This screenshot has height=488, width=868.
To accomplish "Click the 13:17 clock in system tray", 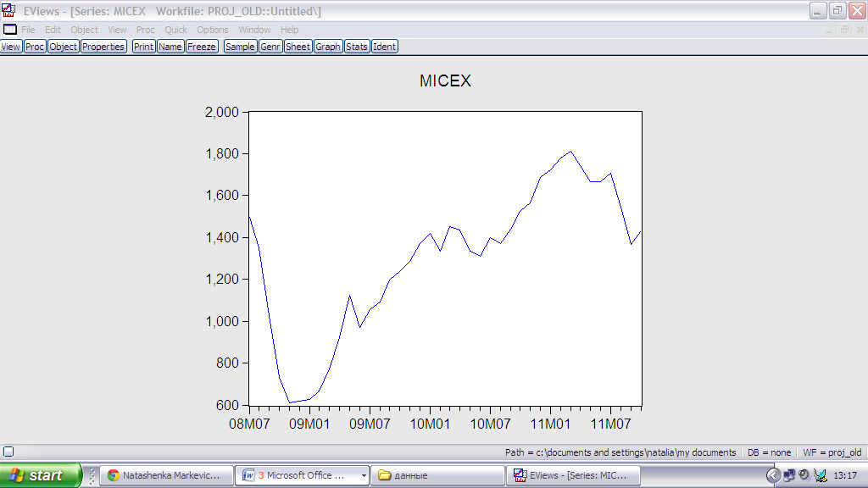I will point(845,475).
